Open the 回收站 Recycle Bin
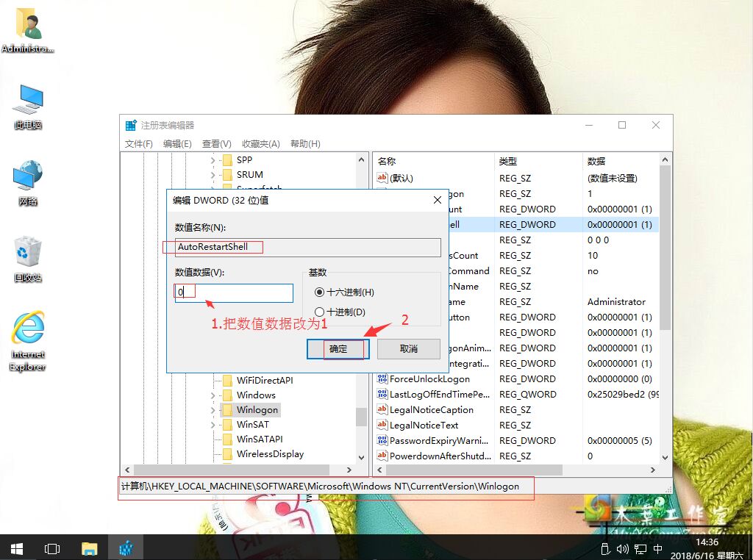Screen dimensions: 753x560 [26, 252]
